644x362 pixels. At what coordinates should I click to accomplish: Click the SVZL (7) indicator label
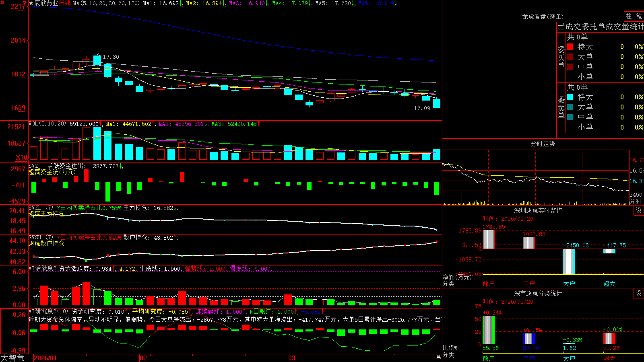click(41, 208)
